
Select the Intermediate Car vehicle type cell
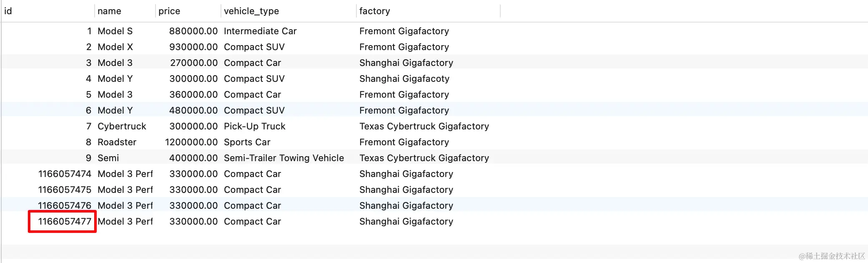(x=260, y=31)
